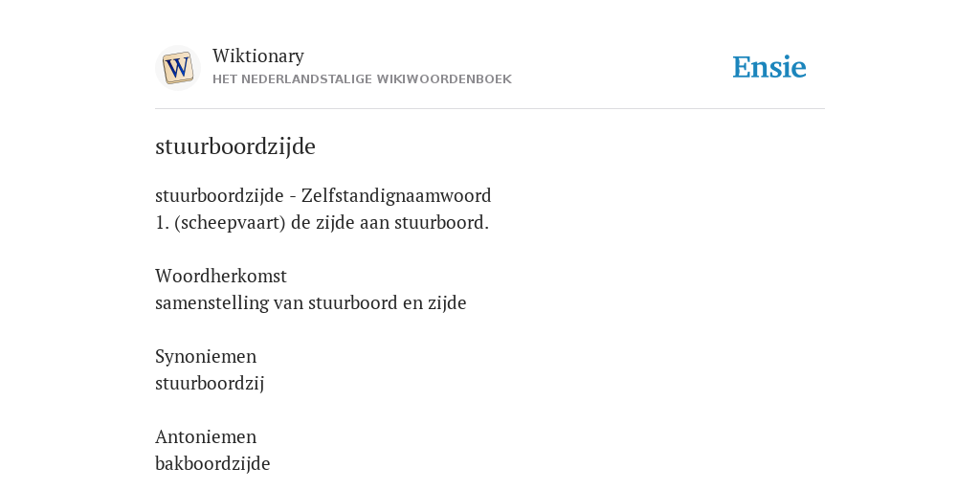Image resolution: width=980 pixels, height=490 pixels.
Task: Select the Antoniemen section label
Action: 206,436
